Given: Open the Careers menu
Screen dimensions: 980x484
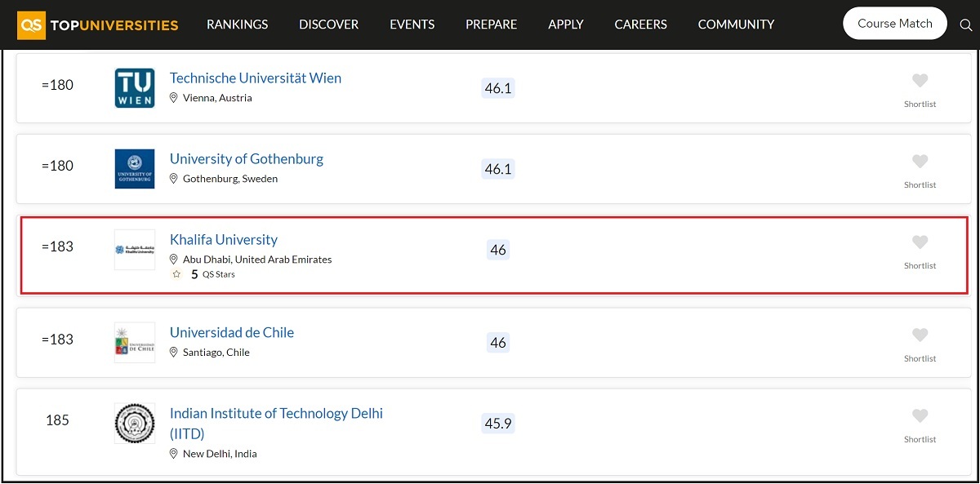Looking at the screenshot, I should click(640, 24).
